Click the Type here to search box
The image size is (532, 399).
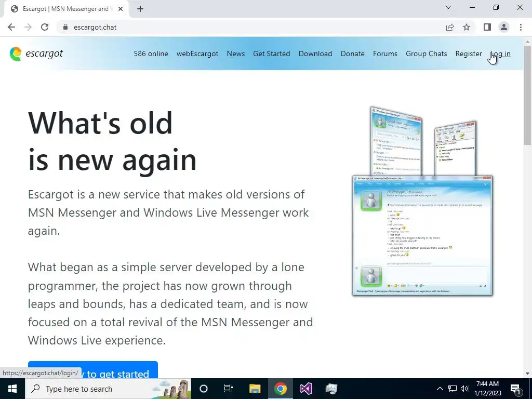(x=108, y=389)
